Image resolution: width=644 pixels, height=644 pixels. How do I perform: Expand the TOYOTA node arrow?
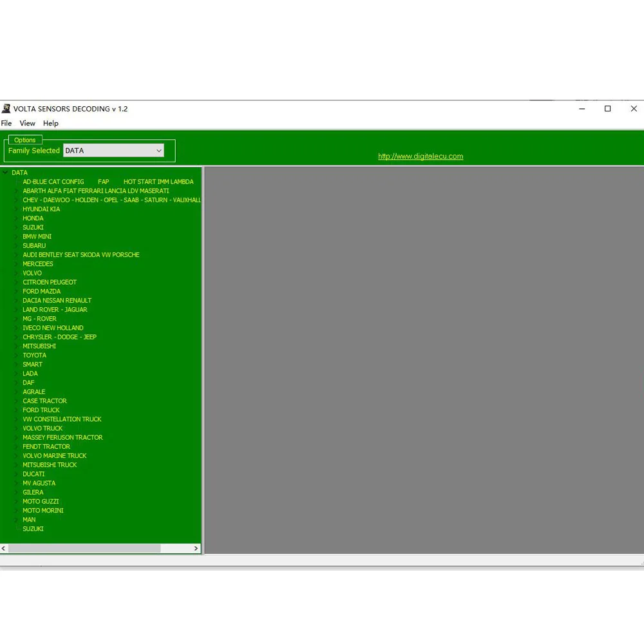tap(17, 355)
